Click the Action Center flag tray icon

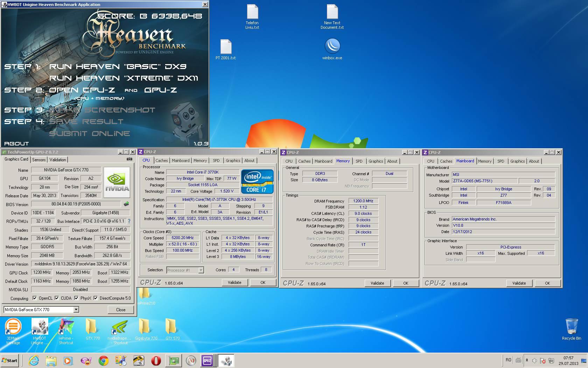[x=543, y=361]
